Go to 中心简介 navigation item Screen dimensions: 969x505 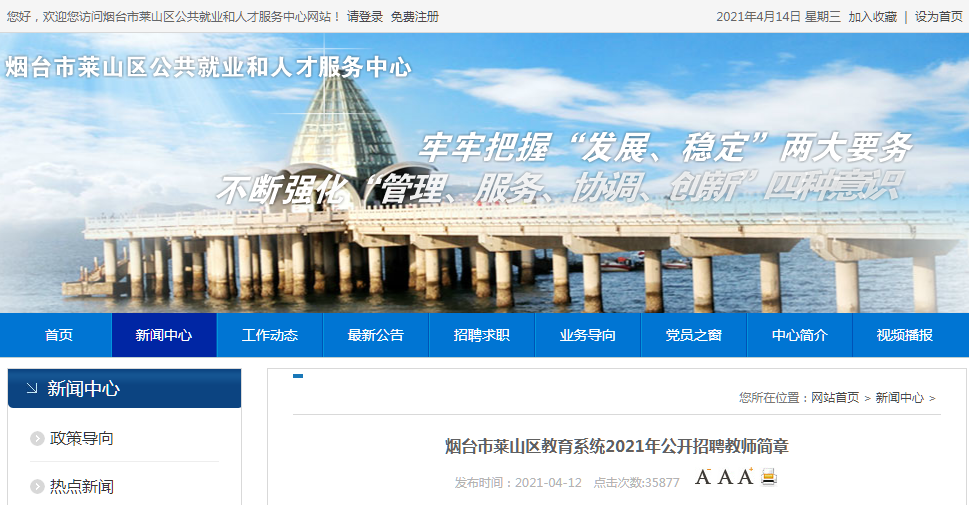click(x=800, y=335)
